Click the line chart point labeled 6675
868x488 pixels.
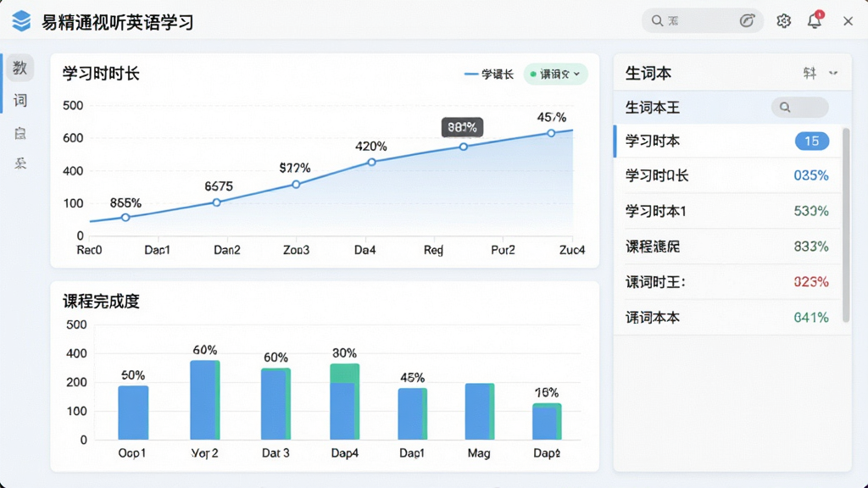point(216,202)
